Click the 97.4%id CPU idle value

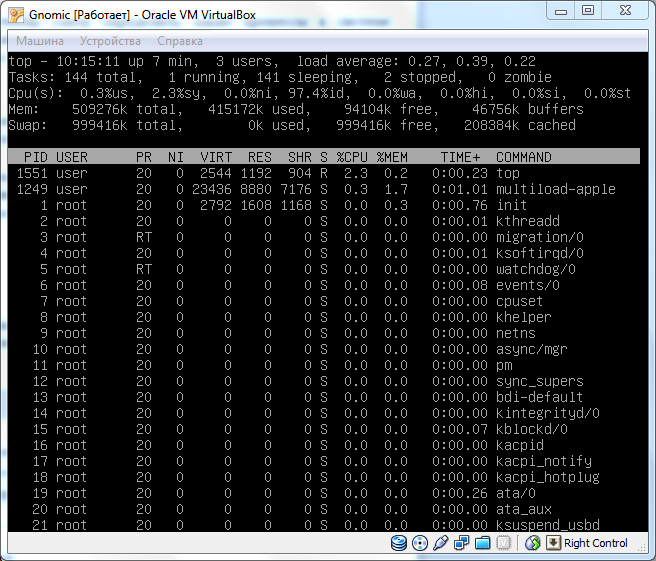coord(320,93)
